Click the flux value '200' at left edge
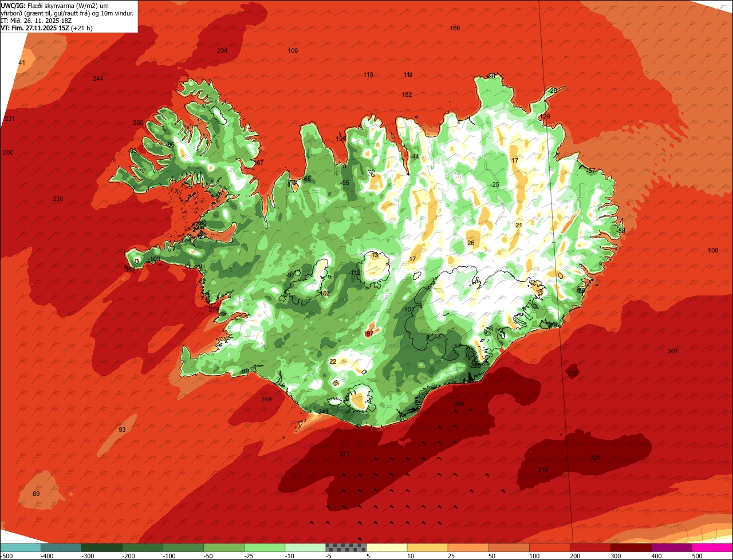Viewport: 733px width, 560px height. [x=7, y=152]
